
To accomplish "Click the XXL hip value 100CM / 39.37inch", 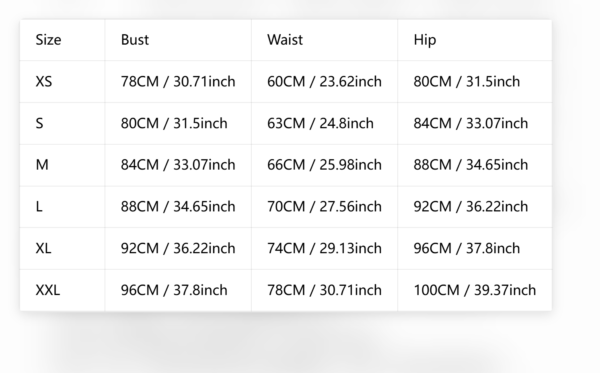I will click(474, 290).
